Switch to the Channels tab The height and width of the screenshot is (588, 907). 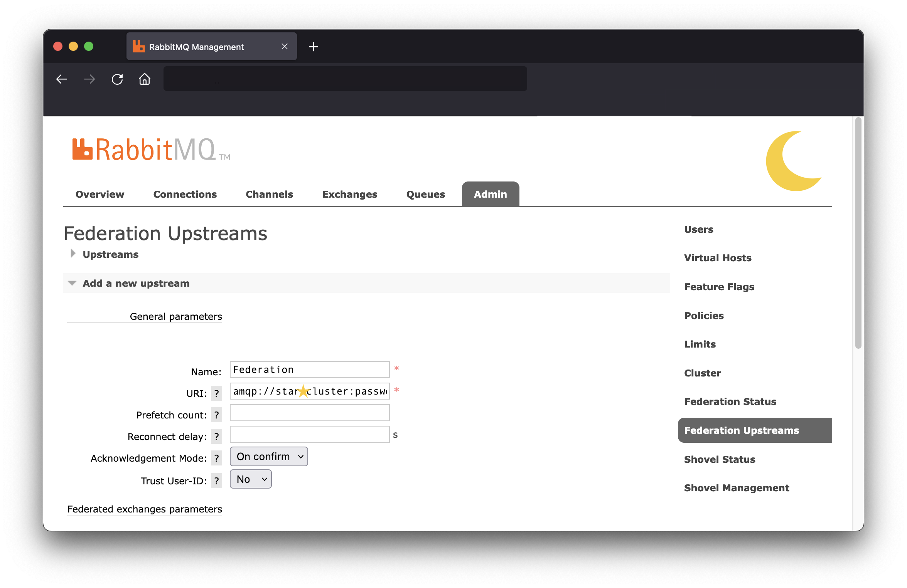pos(270,194)
